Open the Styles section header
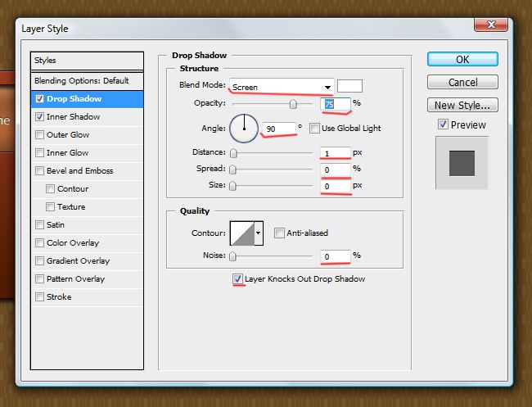 coord(86,61)
